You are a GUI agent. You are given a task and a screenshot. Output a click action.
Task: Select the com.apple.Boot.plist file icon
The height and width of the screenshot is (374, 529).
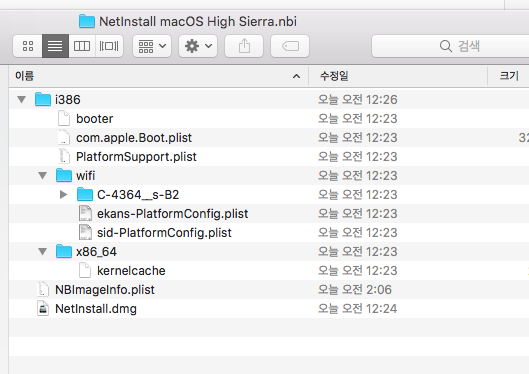click(x=64, y=137)
